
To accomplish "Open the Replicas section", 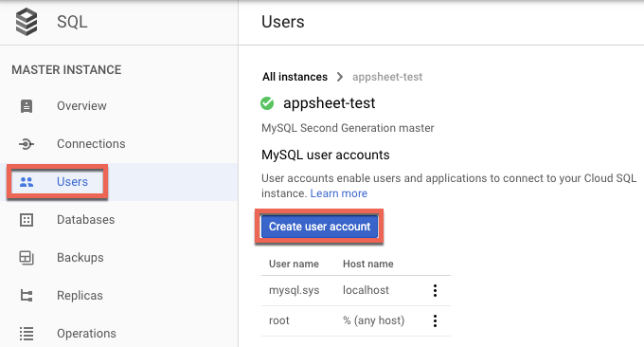I will coord(80,296).
